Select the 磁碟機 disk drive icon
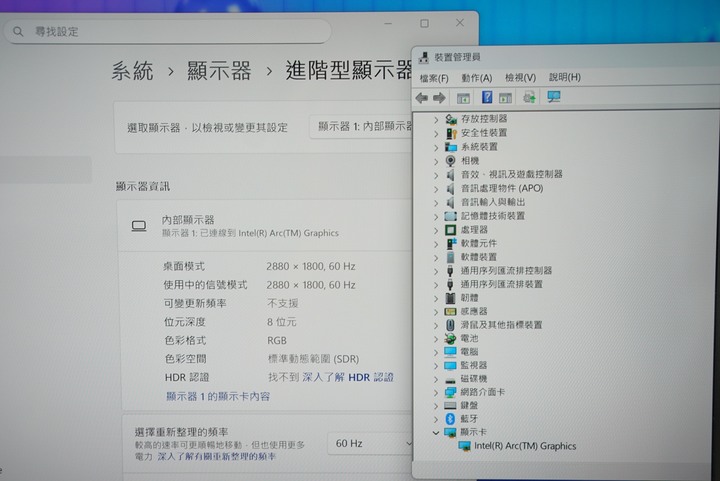The height and width of the screenshot is (481, 720). click(450, 380)
